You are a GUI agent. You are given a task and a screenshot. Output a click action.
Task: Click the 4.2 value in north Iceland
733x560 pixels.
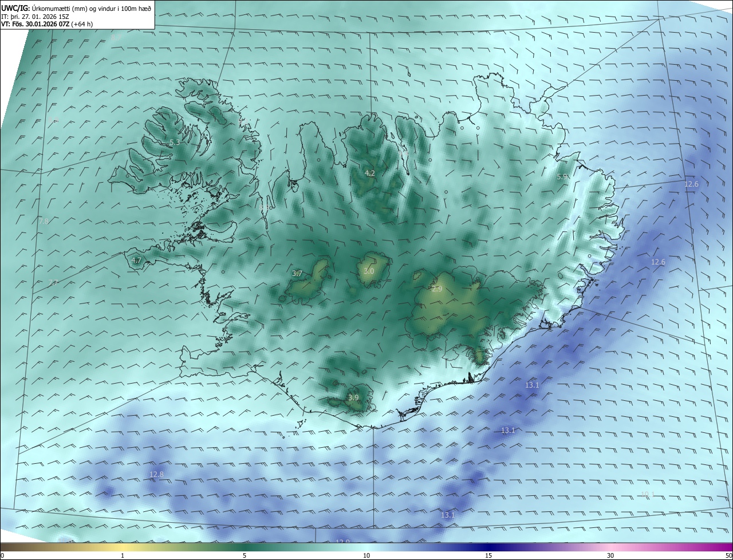pos(370,173)
